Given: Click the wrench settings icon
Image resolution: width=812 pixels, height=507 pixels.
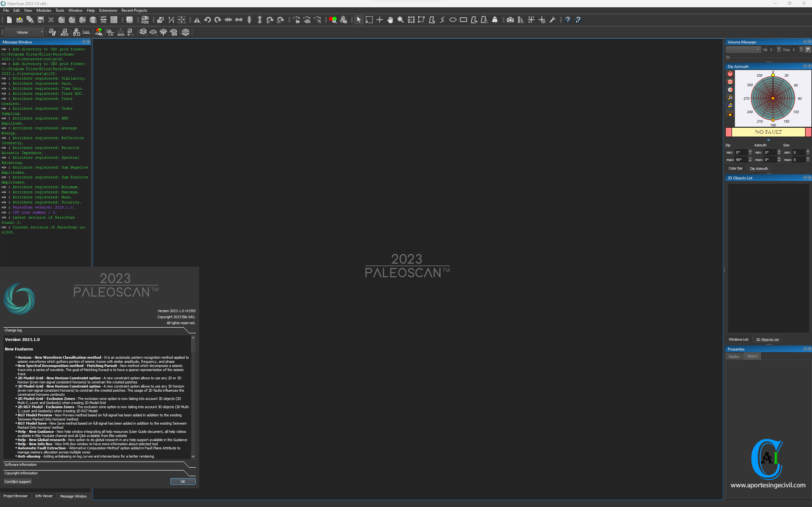Looking at the screenshot, I should click(552, 20).
